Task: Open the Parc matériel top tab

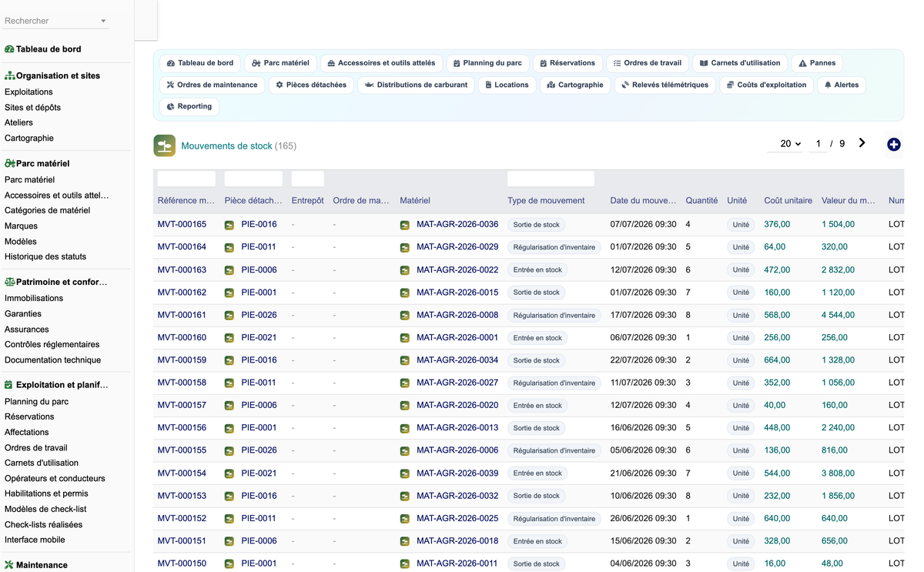Action: click(x=280, y=63)
